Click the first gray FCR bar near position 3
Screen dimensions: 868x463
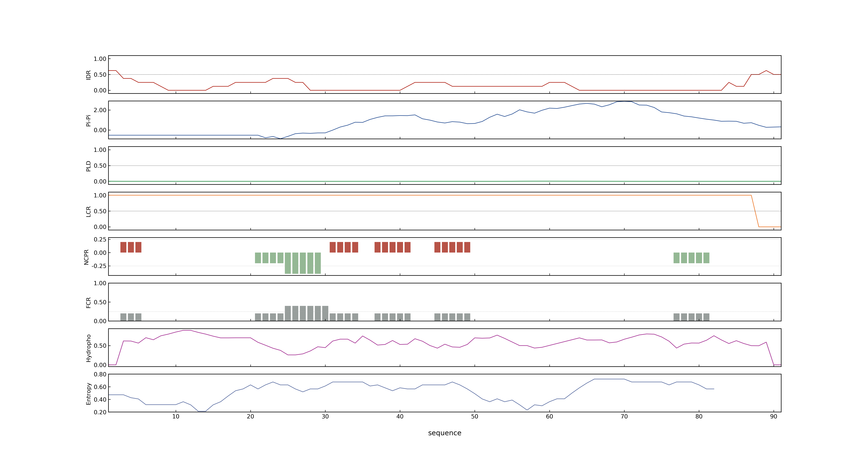123,317
